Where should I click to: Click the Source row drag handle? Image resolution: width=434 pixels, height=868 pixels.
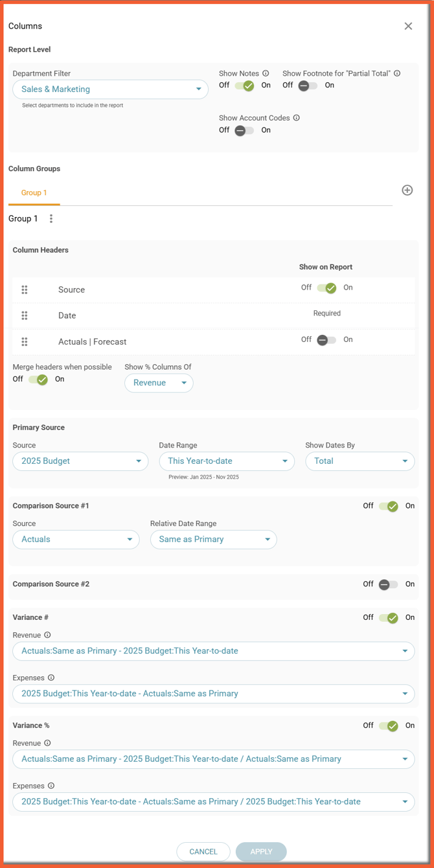click(x=25, y=290)
